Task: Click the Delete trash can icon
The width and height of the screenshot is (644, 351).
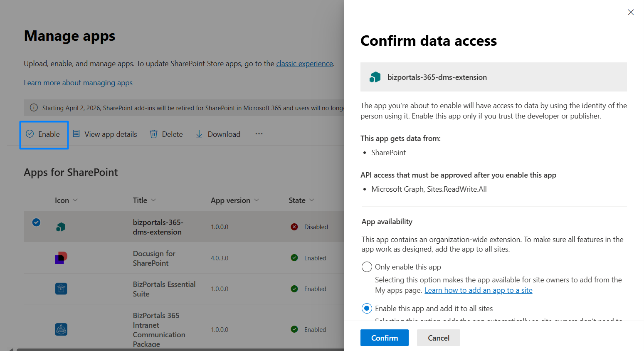Action: (x=153, y=134)
